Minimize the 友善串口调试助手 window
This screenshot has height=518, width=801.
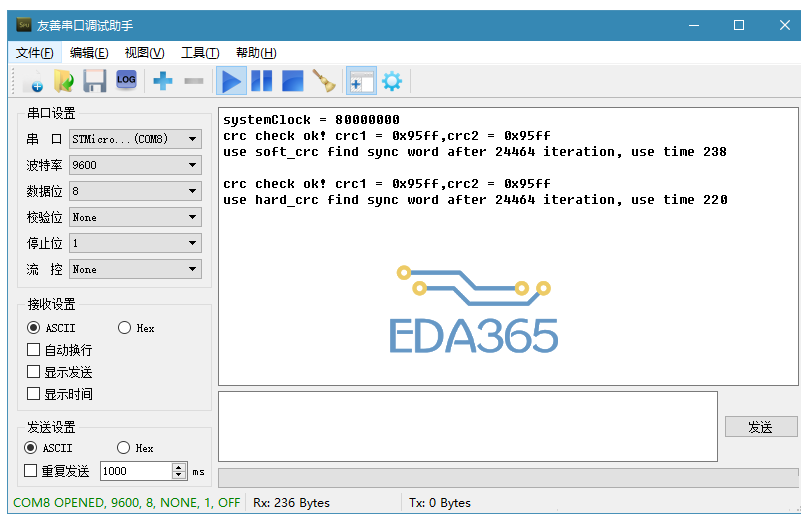click(694, 25)
